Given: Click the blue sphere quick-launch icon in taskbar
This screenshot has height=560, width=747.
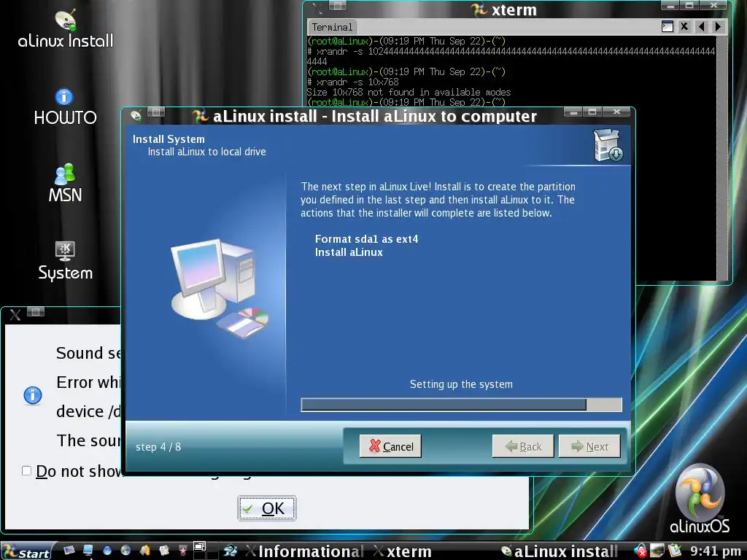Looking at the screenshot, I should pyautogui.click(x=107, y=551).
